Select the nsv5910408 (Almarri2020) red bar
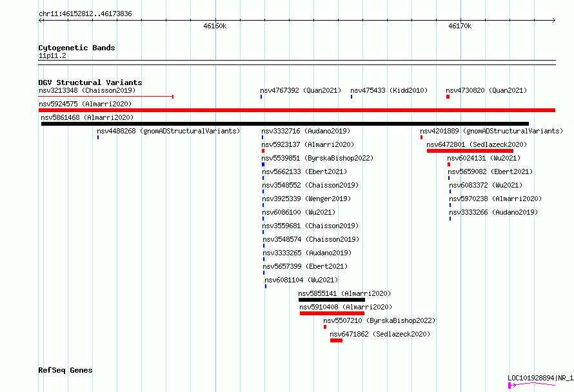Image resolution: width=574 pixels, height=392 pixels. (x=332, y=313)
